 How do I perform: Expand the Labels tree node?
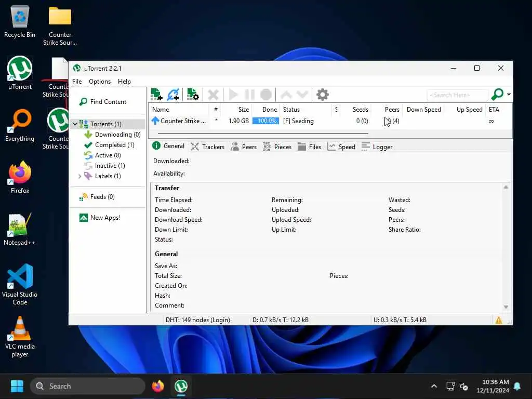click(x=79, y=176)
